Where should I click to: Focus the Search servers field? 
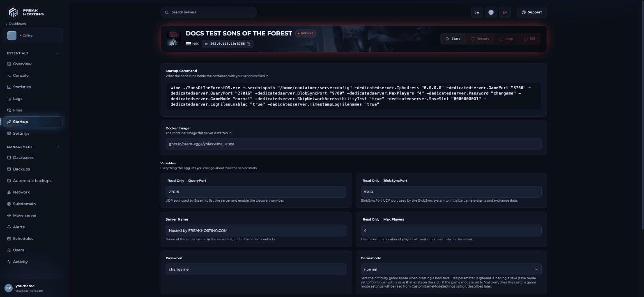coord(209,12)
